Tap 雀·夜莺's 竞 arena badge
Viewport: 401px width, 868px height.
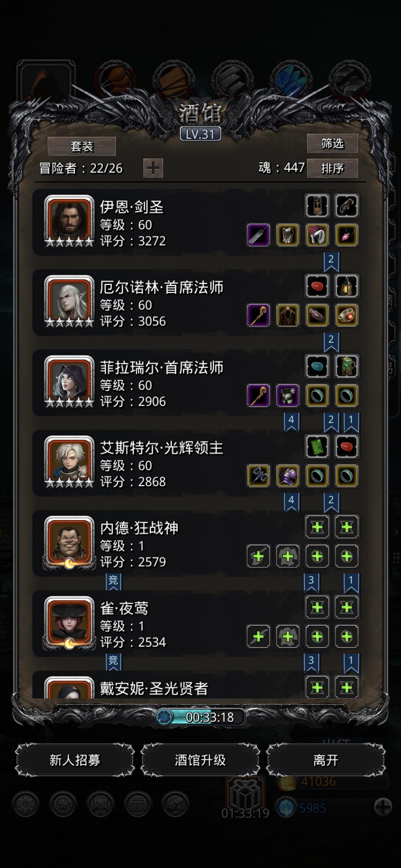point(113,662)
